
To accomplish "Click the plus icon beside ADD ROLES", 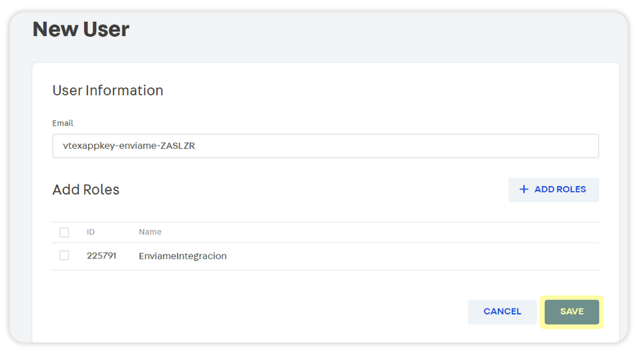I will pyautogui.click(x=524, y=190).
